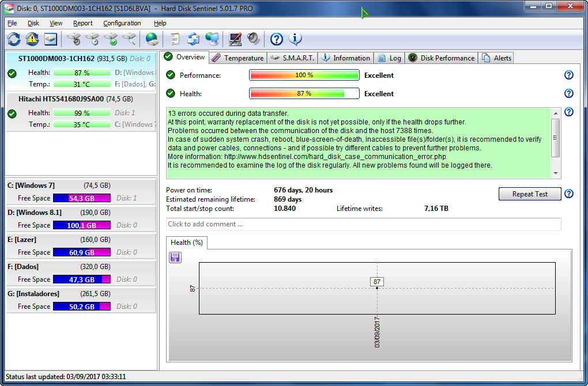Click the envelope with blue arrows icon
588x386 pixels.
coord(194,39)
